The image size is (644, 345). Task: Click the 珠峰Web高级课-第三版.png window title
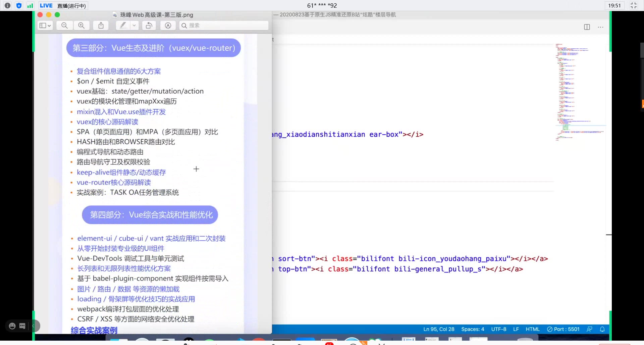[156, 15]
